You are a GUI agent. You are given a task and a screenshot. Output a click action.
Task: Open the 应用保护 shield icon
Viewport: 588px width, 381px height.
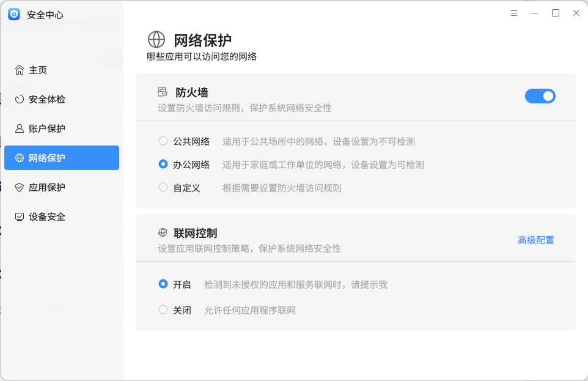click(19, 187)
